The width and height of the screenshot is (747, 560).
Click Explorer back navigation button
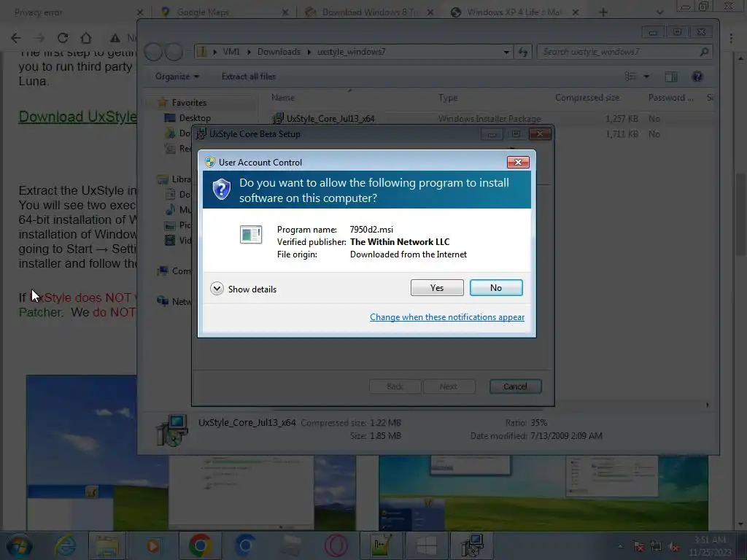pyautogui.click(x=153, y=52)
